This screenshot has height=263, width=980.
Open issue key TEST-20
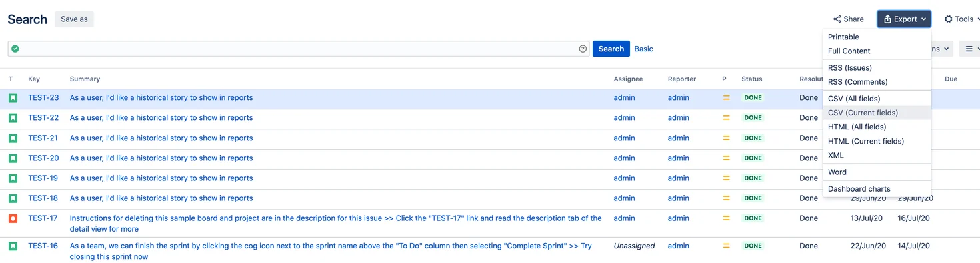pos(43,158)
